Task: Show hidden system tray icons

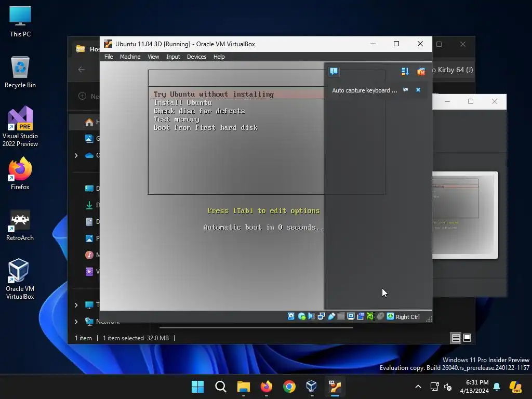Action: 418,387
